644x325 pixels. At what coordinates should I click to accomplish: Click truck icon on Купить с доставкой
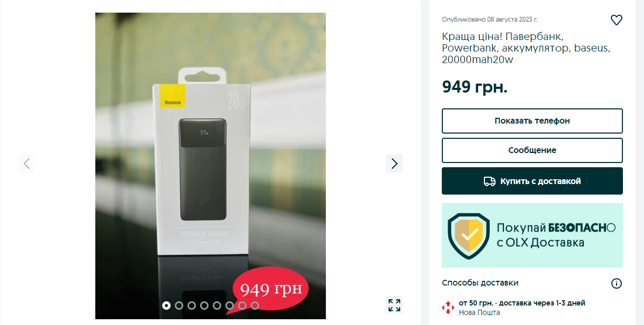click(490, 181)
